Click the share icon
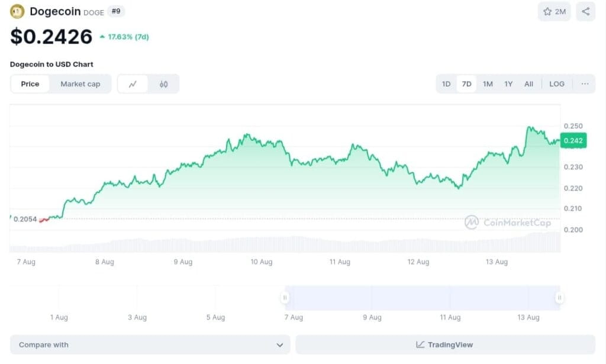606x364 pixels. 585,11
